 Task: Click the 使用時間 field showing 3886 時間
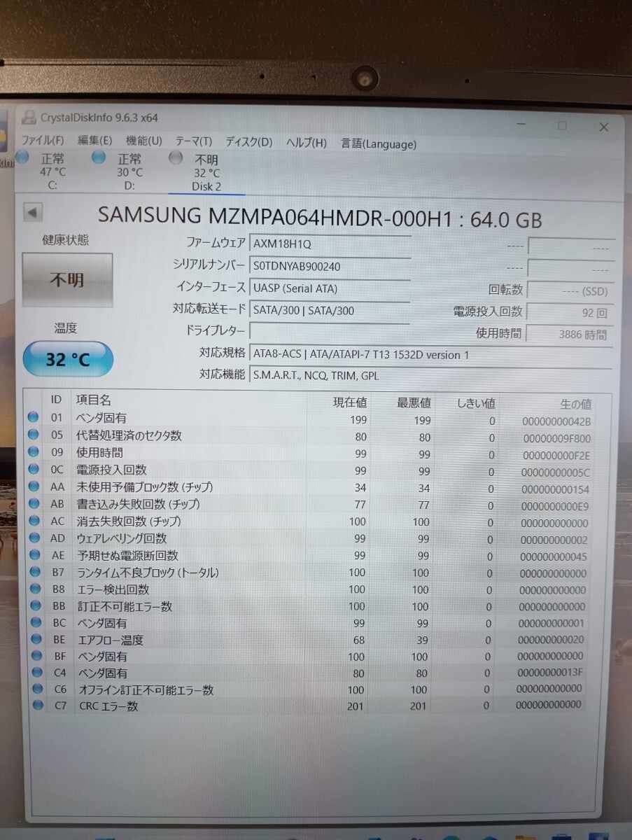point(569,335)
